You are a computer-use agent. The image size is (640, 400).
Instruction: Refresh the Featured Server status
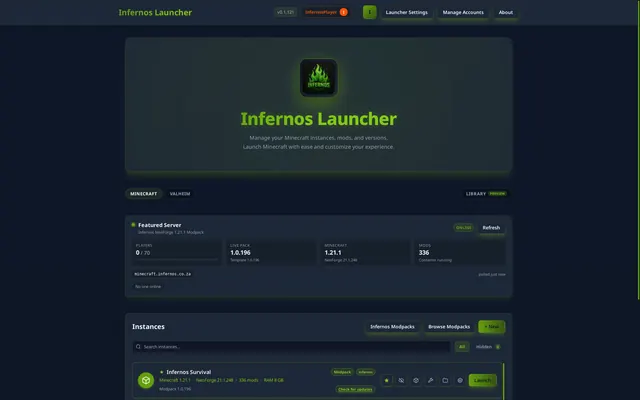(x=491, y=228)
